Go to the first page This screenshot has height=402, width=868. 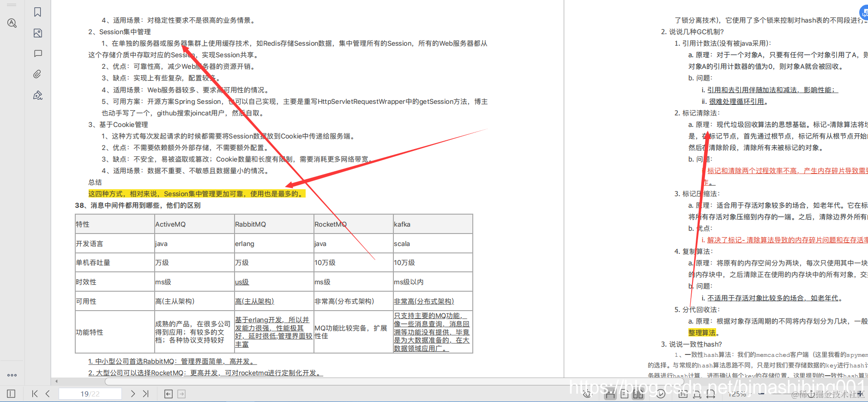tap(35, 394)
